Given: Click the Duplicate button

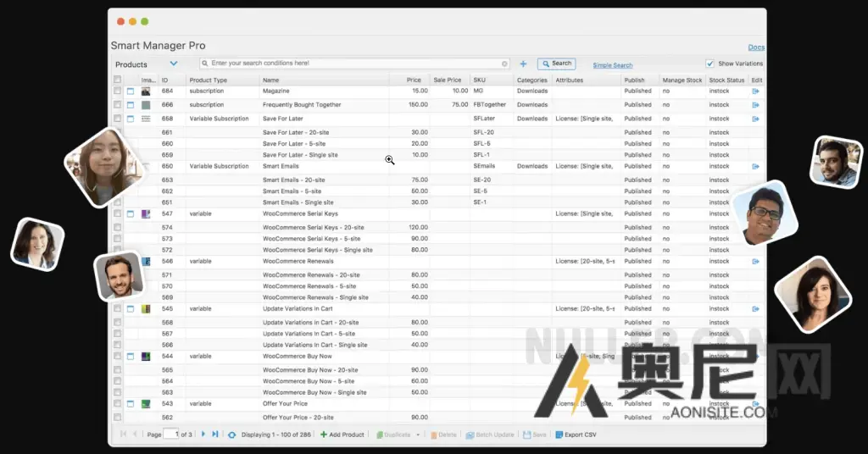Looking at the screenshot, I should pyautogui.click(x=393, y=435).
